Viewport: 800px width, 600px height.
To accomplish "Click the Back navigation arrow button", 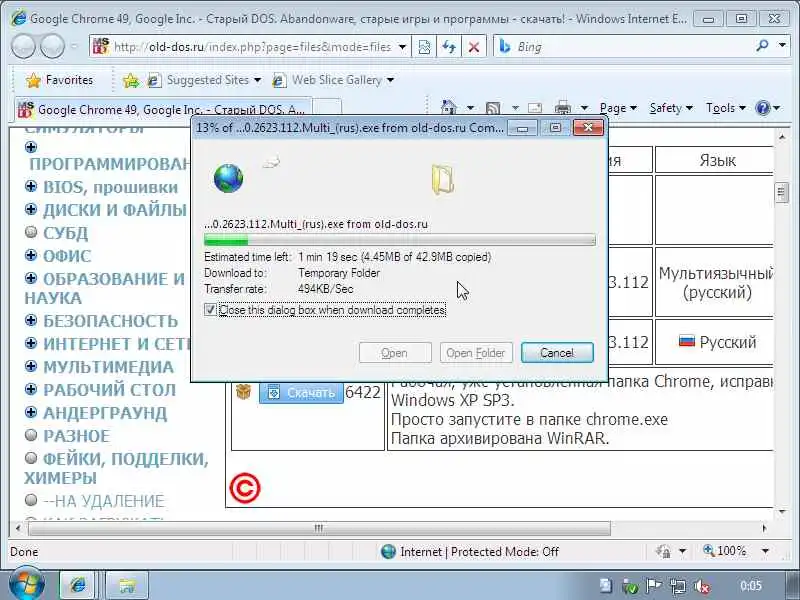I will click(x=23, y=46).
